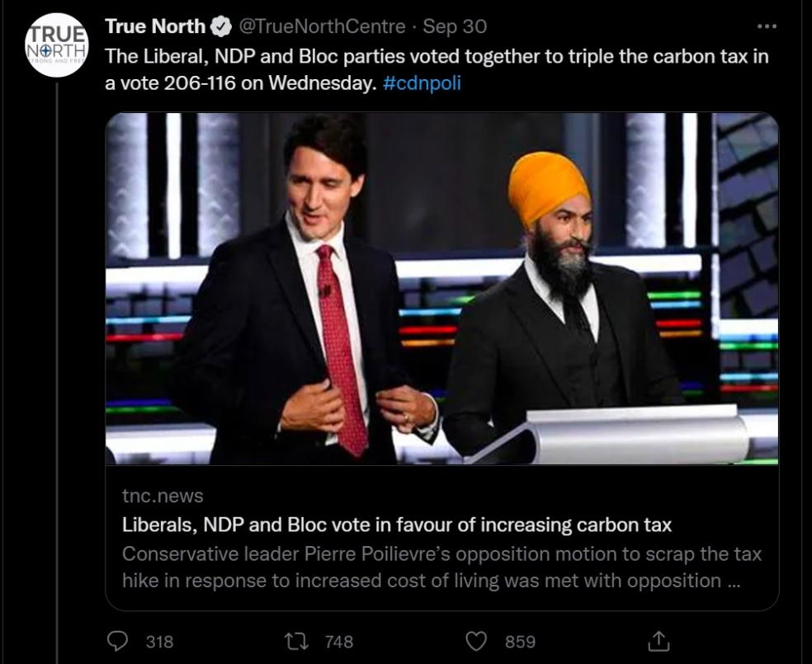812x664 pixels.
Task: Open the headline about increasing carbon tax
Action: [x=396, y=525]
